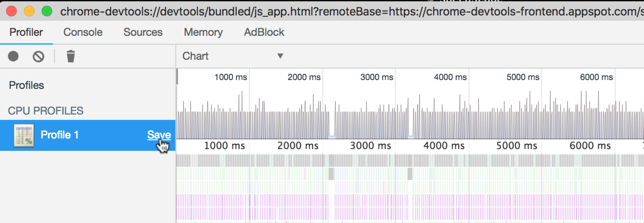The width and height of the screenshot is (644, 223).
Task: Click the 2000 ms flame chart ruler label
Action: coord(298,146)
